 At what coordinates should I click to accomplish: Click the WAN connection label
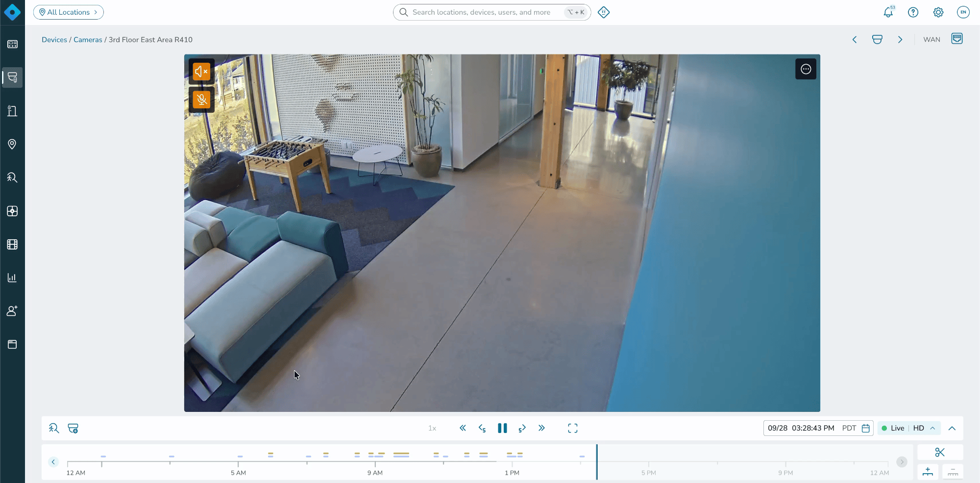[x=931, y=40]
